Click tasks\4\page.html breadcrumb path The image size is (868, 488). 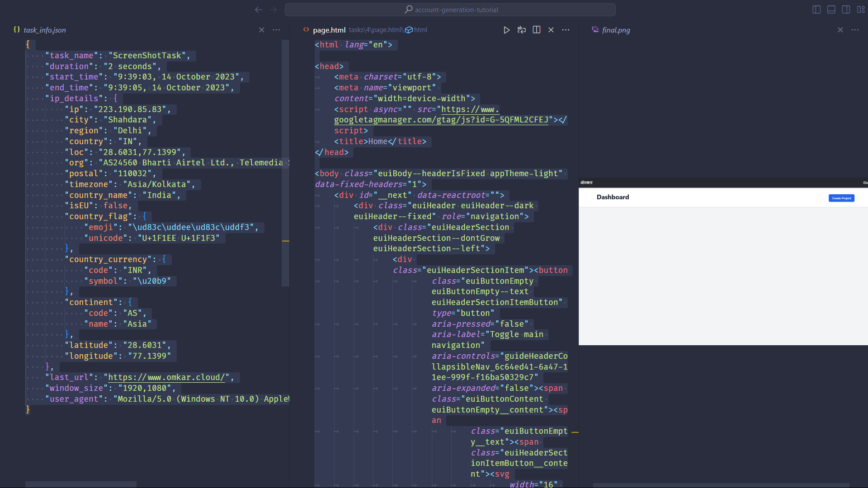(375, 30)
